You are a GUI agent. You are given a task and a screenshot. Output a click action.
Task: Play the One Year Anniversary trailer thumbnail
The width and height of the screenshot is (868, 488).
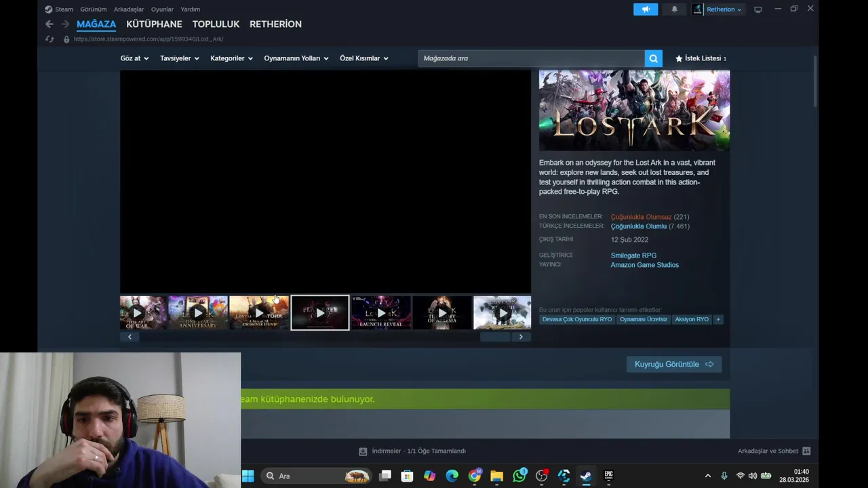(x=197, y=312)
